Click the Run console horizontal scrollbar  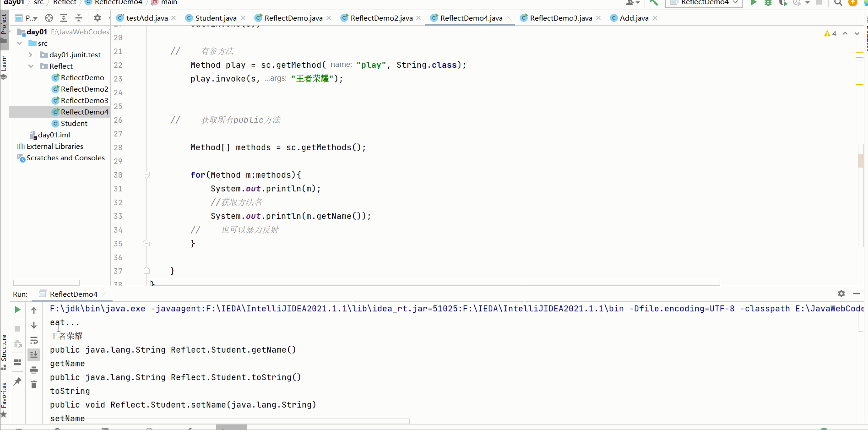(230, 421)
